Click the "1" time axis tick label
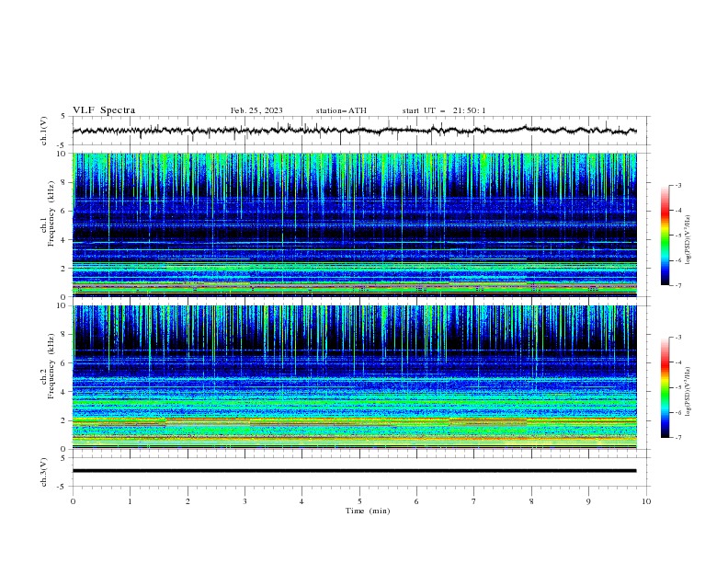Viewport: 728px width, 563px height. pos(131,501)
